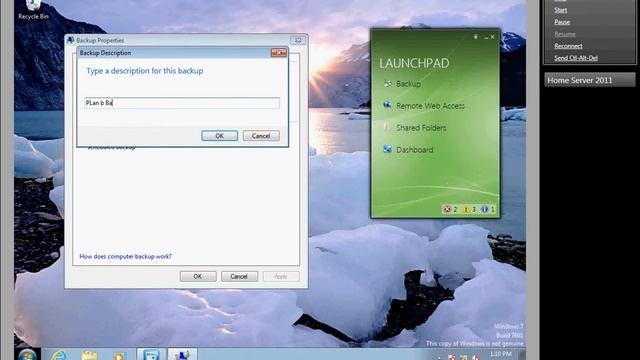Click Pause link in VM control panel
640x360 pixels.
pos(562,22)
